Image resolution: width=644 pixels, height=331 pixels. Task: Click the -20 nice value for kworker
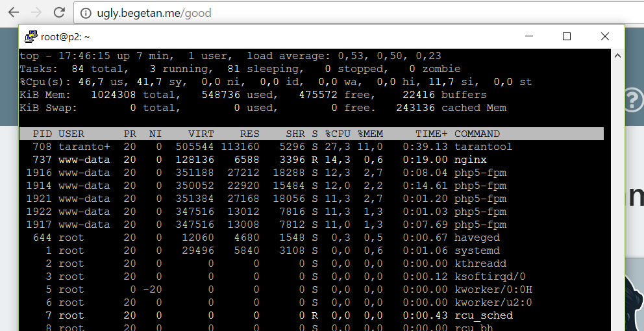(x=153, y=290)
